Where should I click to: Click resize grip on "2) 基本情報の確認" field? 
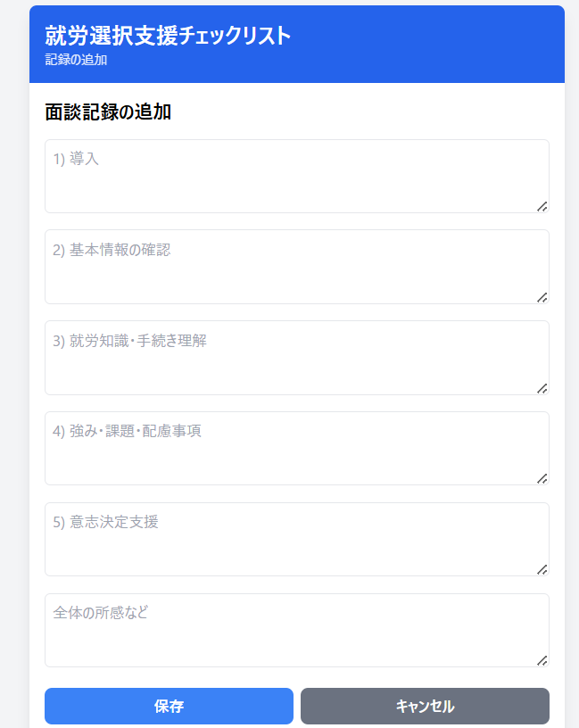coord(542,297)
